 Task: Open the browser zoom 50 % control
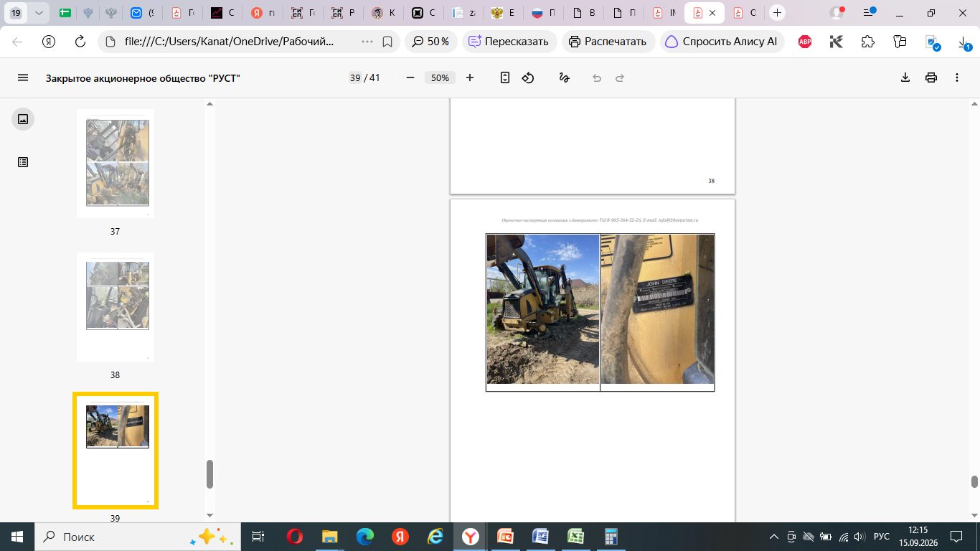(x=431, y=42)
